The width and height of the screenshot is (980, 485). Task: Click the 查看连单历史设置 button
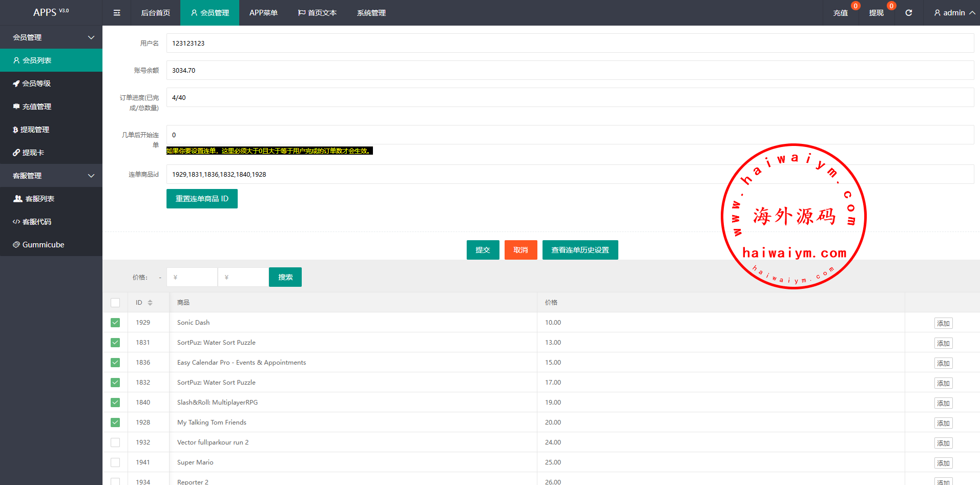pyautogui.click(x=580, y=250)
